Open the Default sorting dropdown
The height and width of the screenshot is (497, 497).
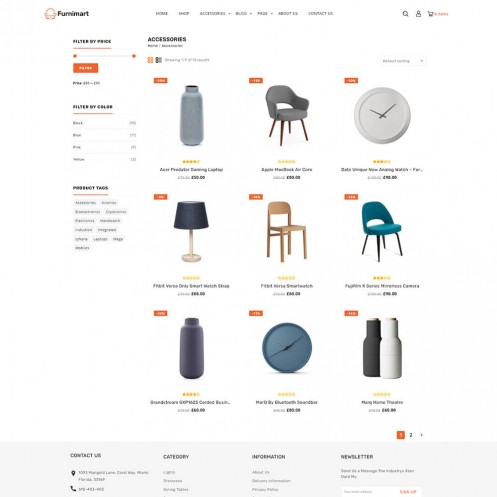[x=403, y=61]
